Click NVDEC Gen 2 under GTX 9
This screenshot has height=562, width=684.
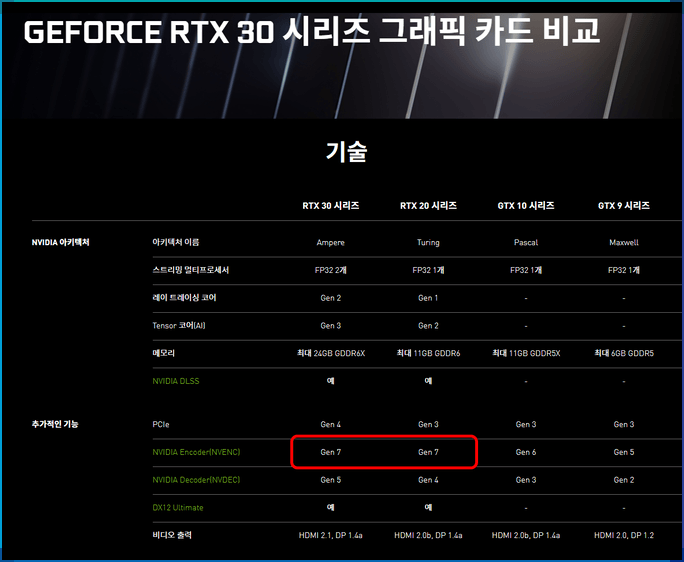[x=624, y=480]
